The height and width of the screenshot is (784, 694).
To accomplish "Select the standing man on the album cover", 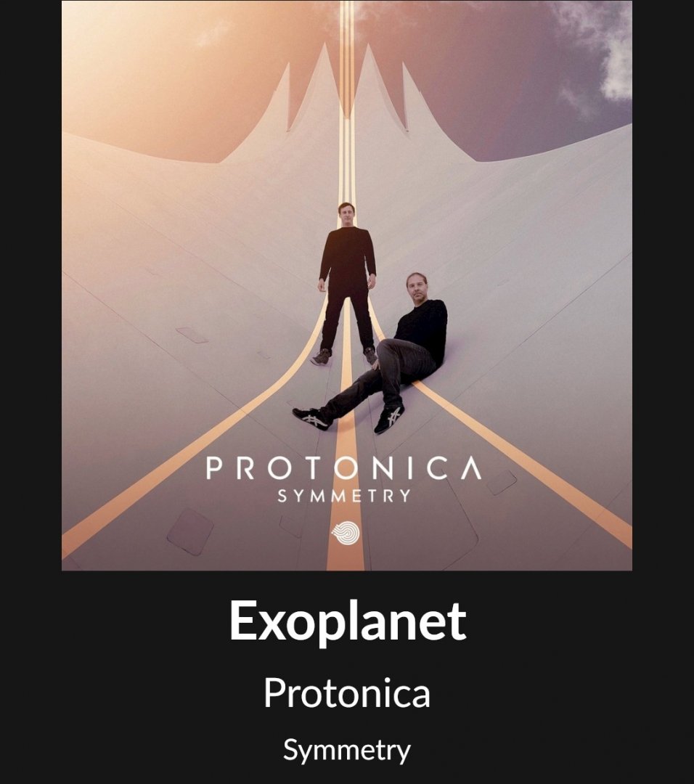I will (x=346, y=283).
